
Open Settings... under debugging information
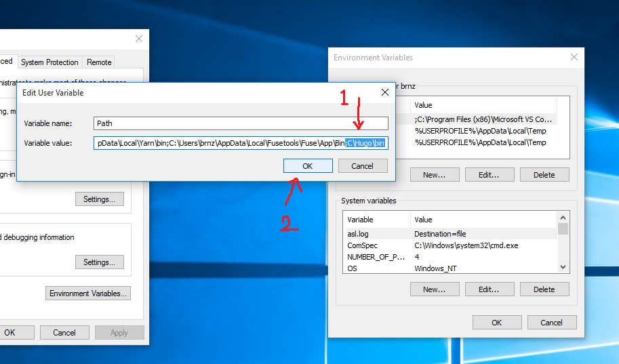coord(100,262)
